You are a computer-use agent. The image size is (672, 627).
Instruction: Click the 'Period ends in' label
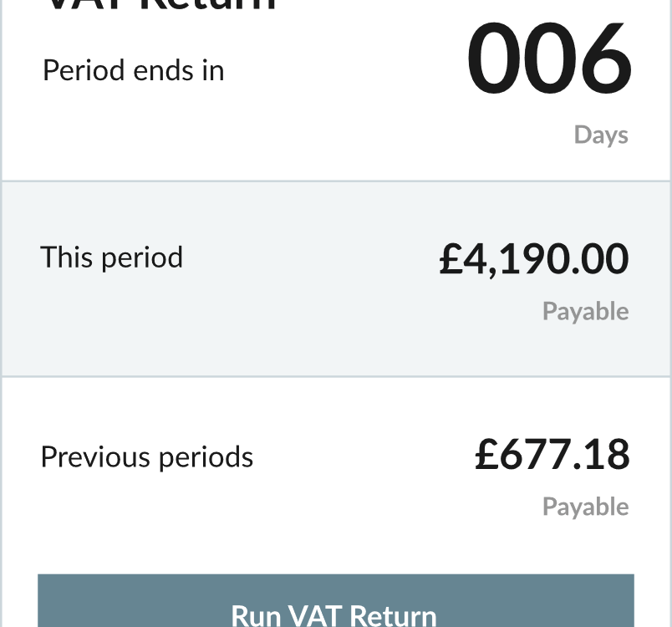pyautogui.click(x=133, y=71)
